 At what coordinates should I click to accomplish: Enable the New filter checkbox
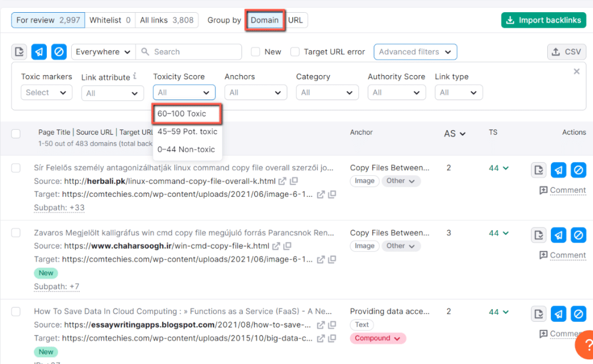pos(254,52)
